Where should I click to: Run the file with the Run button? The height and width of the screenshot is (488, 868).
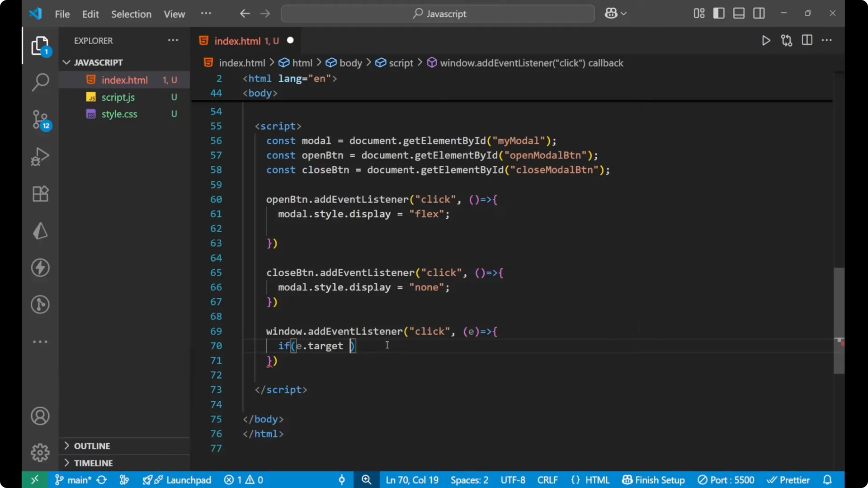point(766,40)
